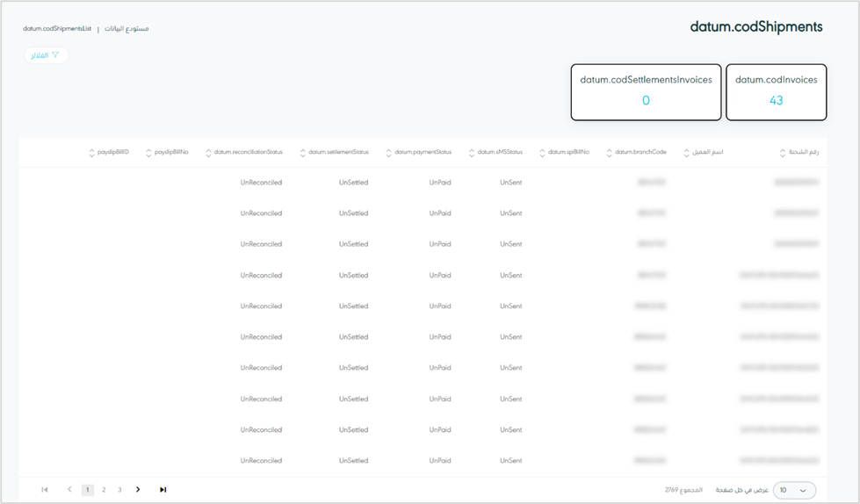This screenshot has height=504, width=860.
Task: Sort by datum.branchCode column arrows
Action: pyautogui.click(x=610, y=153)
